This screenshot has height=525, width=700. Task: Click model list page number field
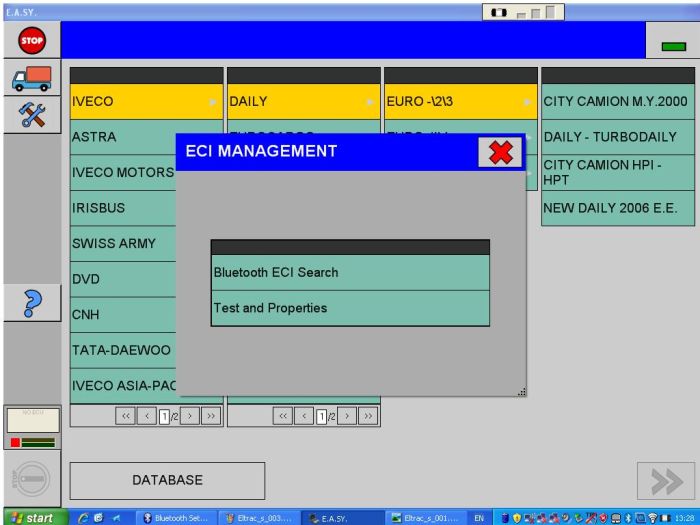[x=321, y=417]
